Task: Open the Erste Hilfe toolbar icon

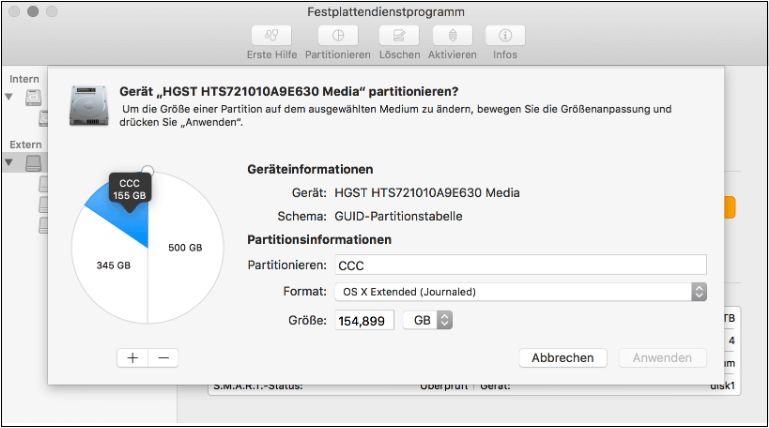Action: [x=272, y=35]
